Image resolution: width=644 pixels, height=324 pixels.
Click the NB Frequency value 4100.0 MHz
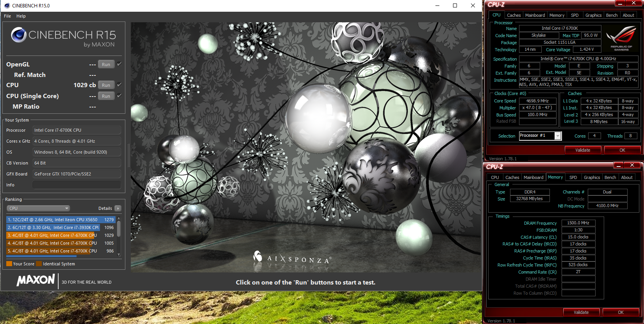tap(607, 206)
